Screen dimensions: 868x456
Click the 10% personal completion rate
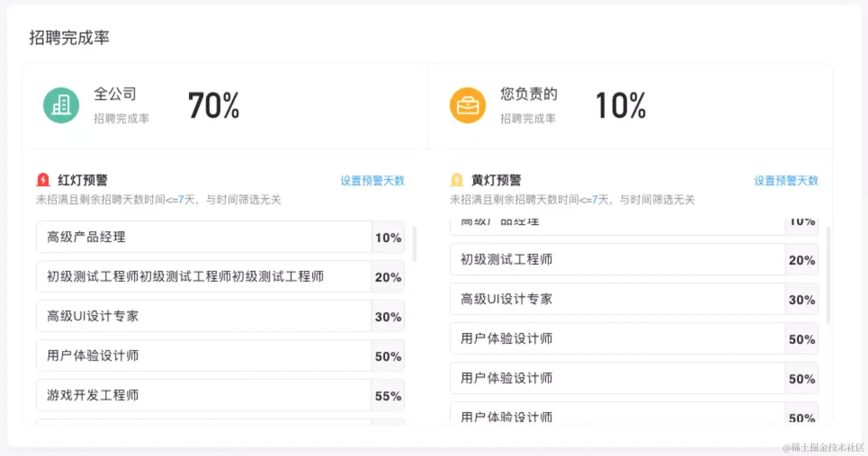[621, 105]
